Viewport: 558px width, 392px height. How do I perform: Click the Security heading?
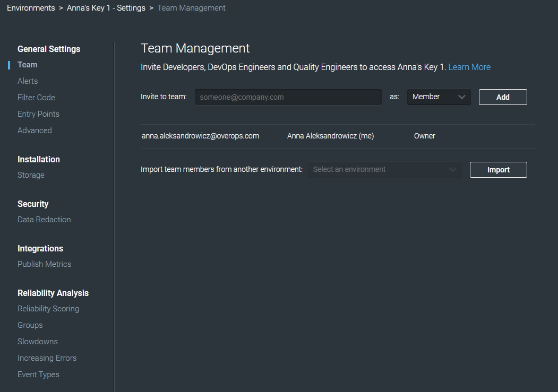[x=33, y=204]
